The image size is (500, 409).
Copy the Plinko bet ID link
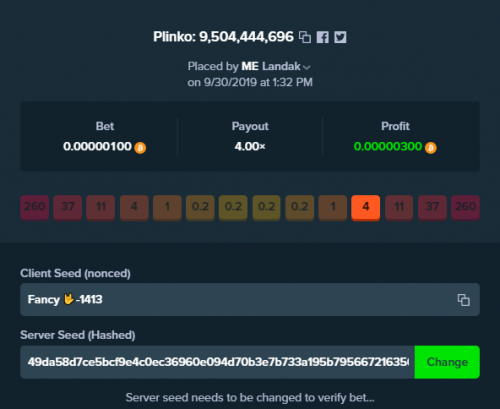point(305,37)
